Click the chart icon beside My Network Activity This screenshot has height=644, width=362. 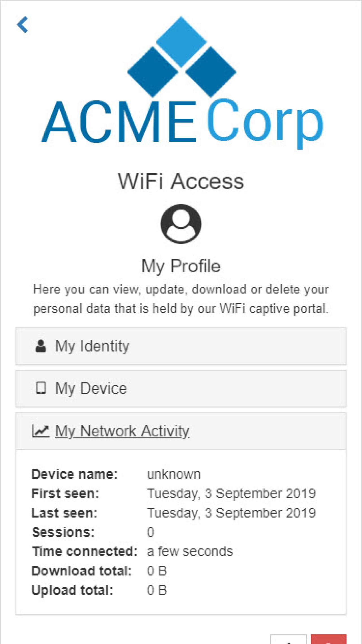tap(40, 430)
